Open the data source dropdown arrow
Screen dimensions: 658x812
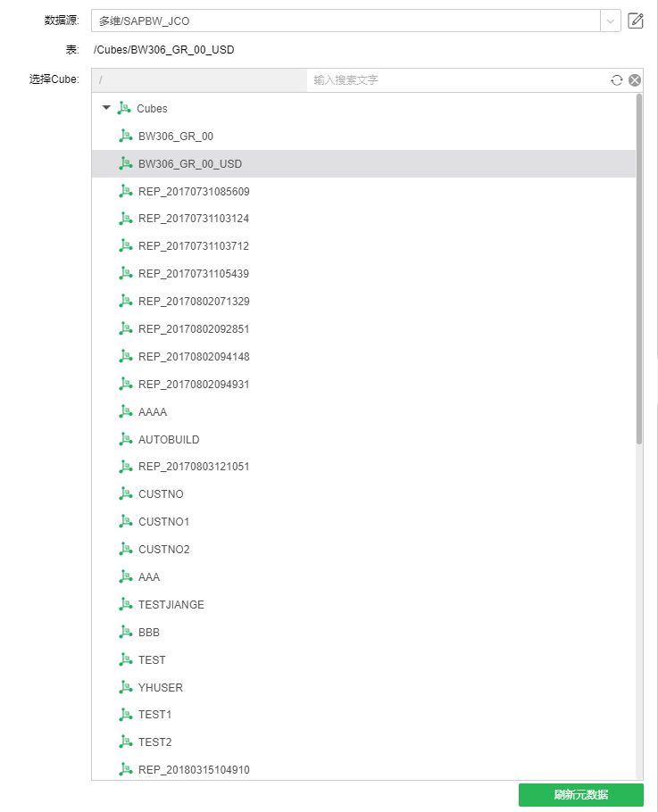coord(610,21)
